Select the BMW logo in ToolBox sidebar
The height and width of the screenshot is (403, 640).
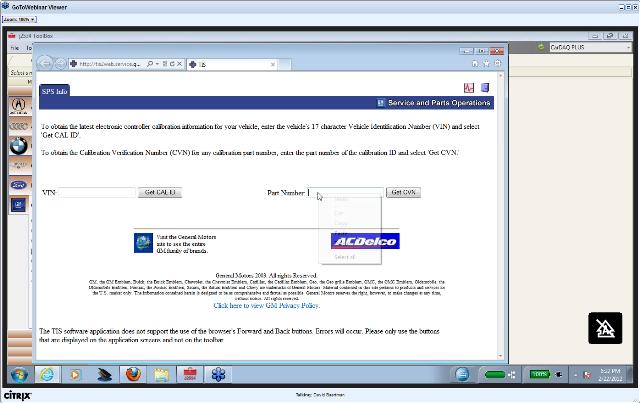click(x=19, y=146)
